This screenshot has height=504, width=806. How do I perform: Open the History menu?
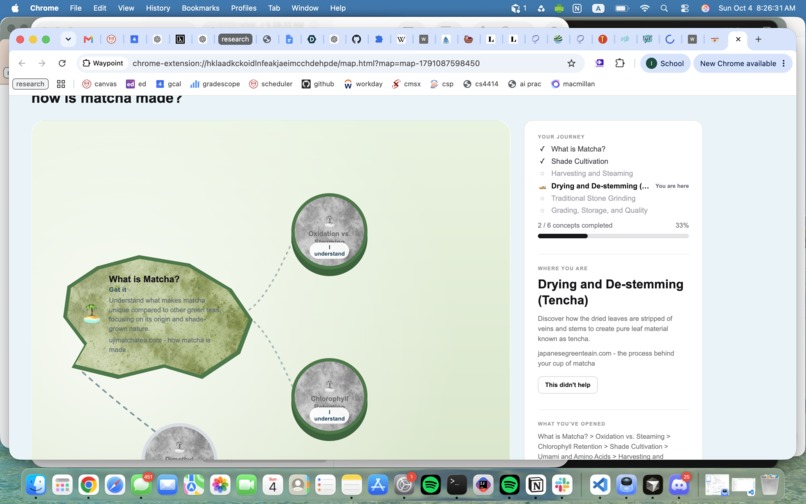click(x=158, y=8)
